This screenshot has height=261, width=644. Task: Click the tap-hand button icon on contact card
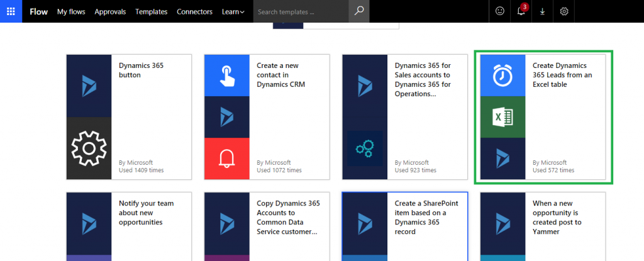(226, 75)
